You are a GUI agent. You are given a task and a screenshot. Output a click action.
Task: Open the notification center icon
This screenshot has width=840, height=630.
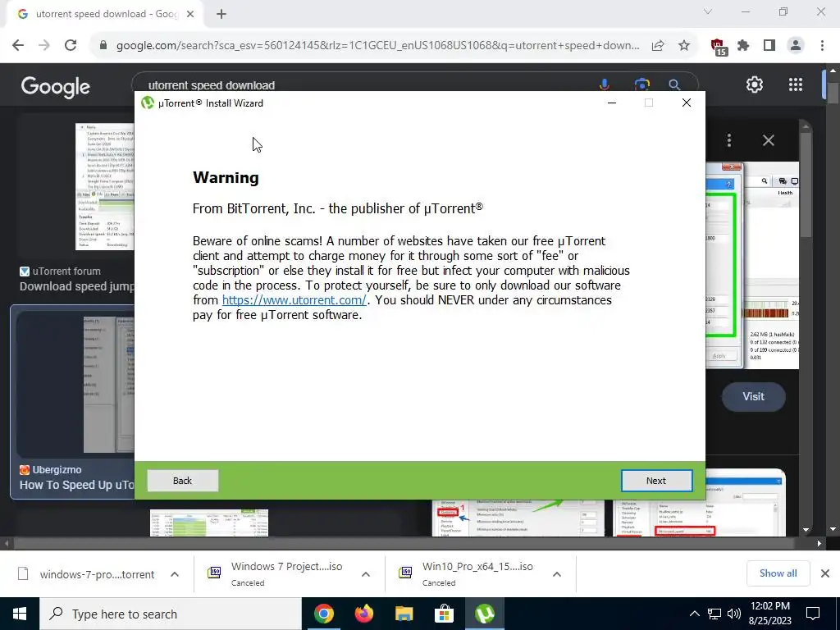click(x=813, y=614)
